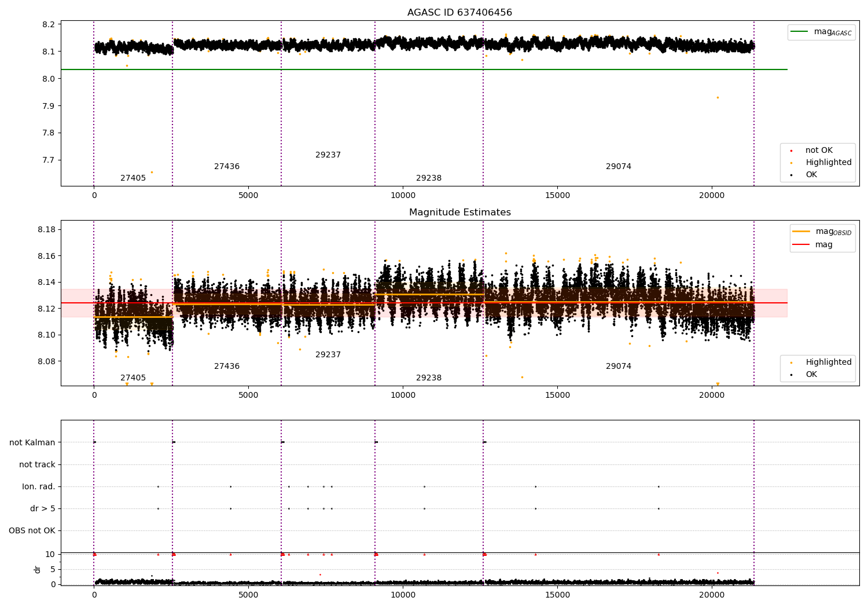
Task: Click OBSID label 29238 in the top plot
Action: 429,178
